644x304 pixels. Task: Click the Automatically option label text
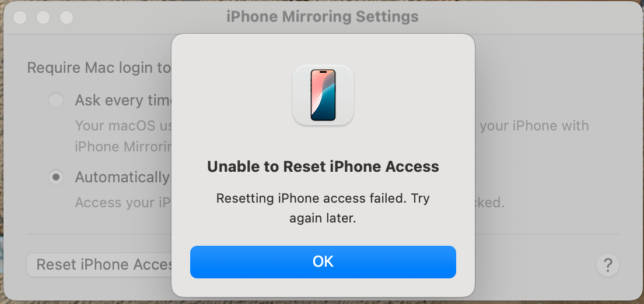123,177
